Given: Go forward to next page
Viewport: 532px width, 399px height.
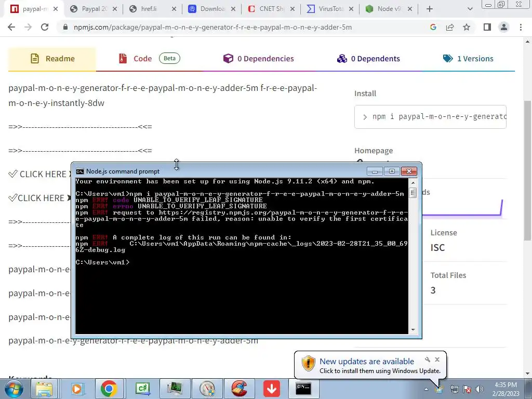Looking at the screenshot, I should (x=28, y=27).
